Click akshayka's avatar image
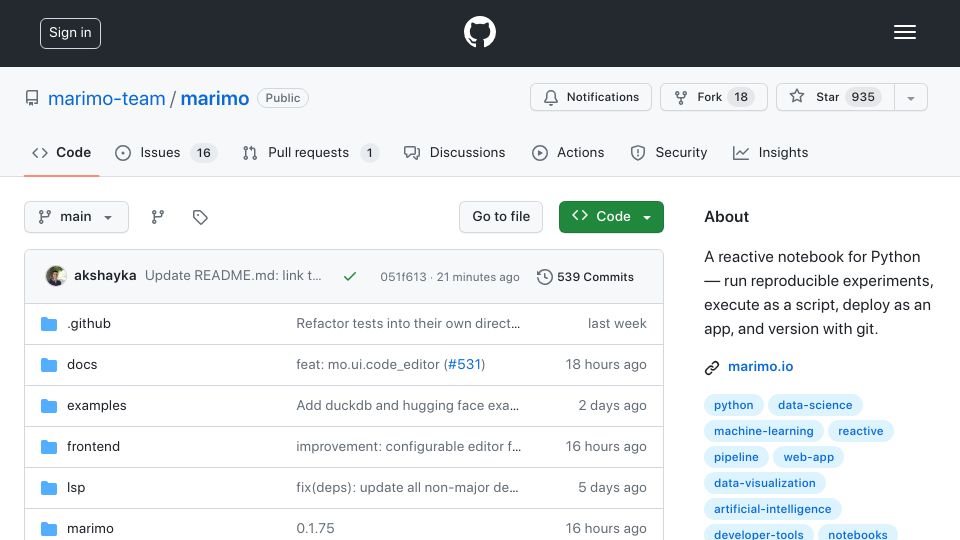Viewport: 960px width, 540px height. click(56, 276)
